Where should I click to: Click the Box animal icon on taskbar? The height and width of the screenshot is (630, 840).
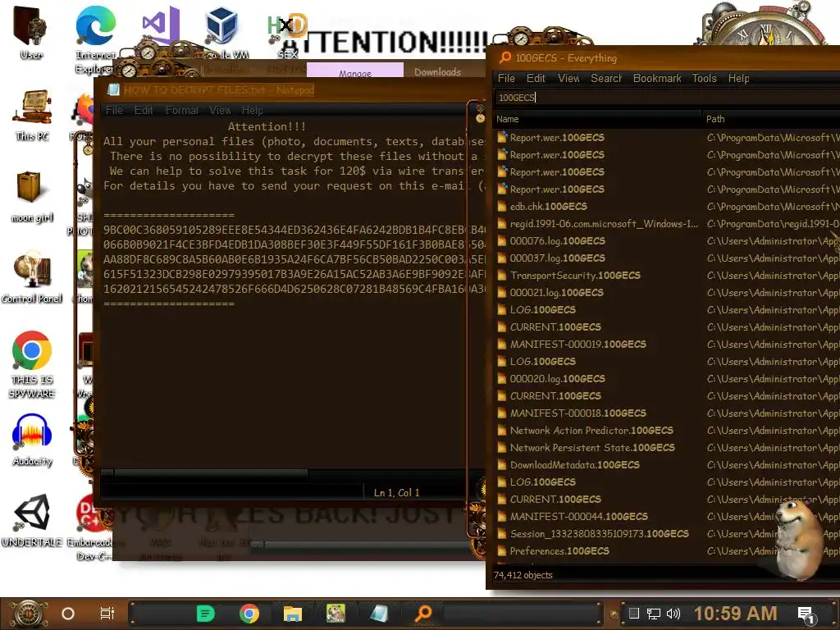pyautogui.click(x=336, y=614)
